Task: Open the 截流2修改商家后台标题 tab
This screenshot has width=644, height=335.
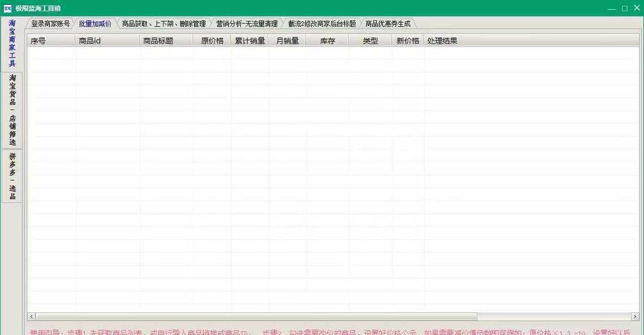Action: [x=322, y=24]
